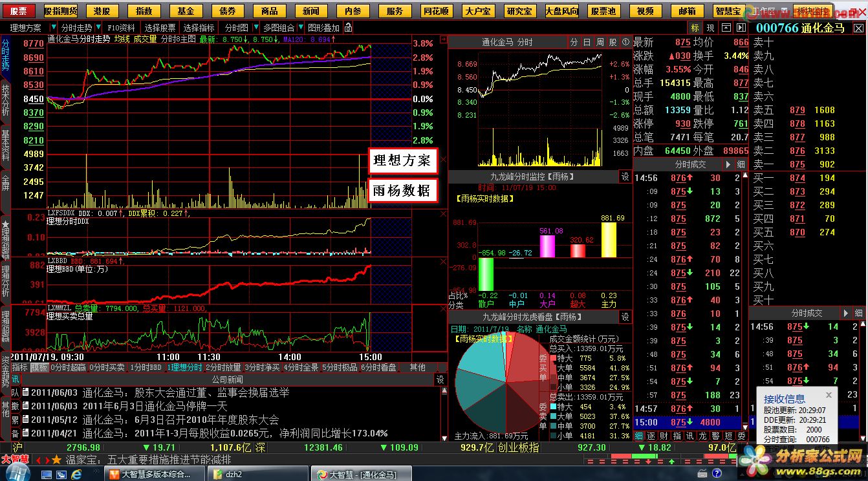Click the 短 tab in bottom quote tab row
The image size is (868, 481).
click(728, 436)
